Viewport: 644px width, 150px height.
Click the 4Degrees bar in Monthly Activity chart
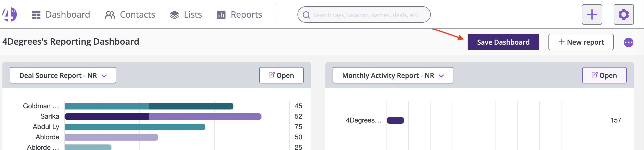(x=395, y=120)
